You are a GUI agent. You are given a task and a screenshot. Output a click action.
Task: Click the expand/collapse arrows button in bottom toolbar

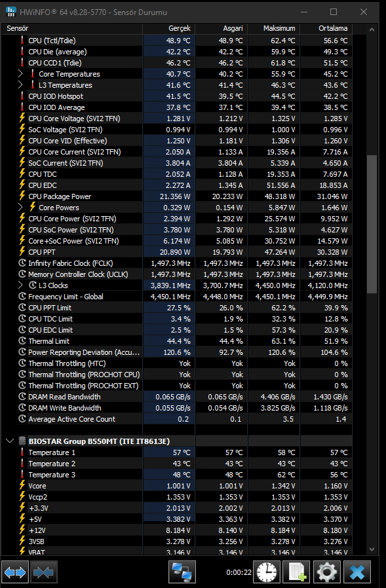[15, 572]
